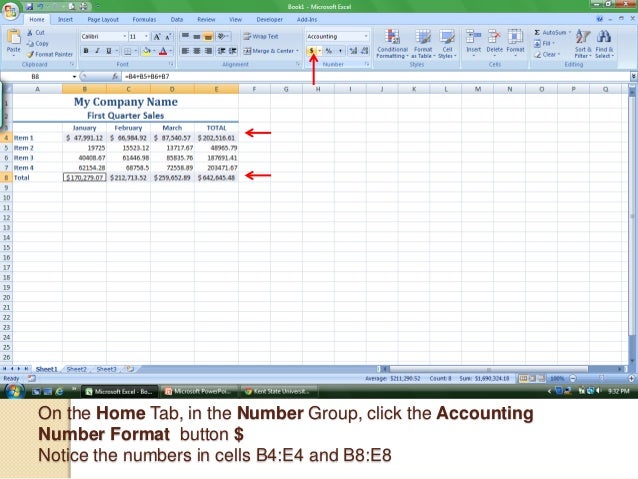This screenshot has height=479, width=638.
Task: Click the Name Box showing B8
Action: [36, 77]
